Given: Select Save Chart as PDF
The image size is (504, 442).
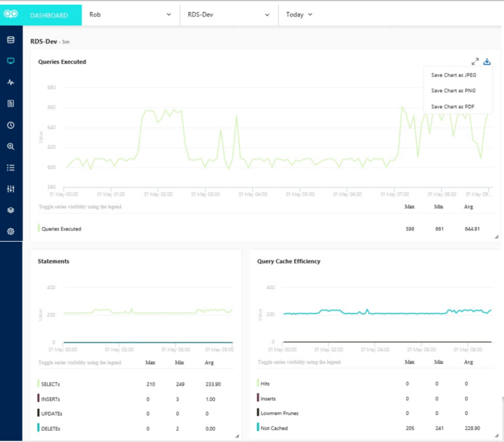Looking at the screenshot, I should (452, 107).
